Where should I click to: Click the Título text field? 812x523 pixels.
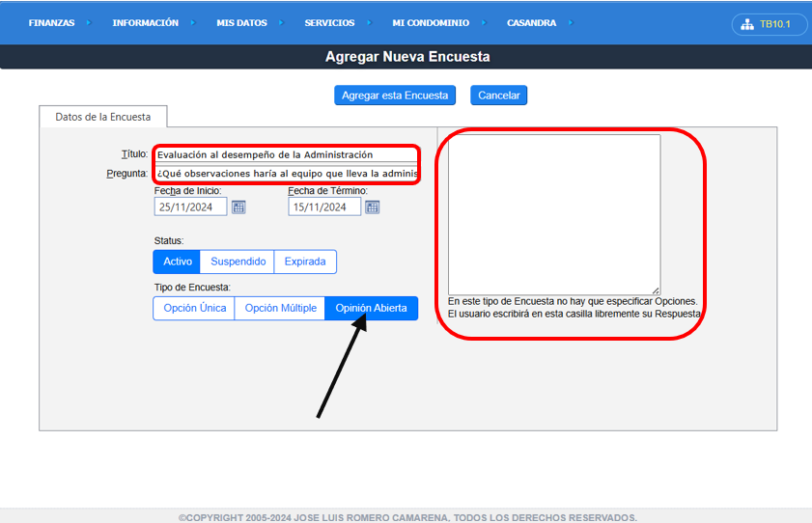pyautogui.click(x=286, y=154)
